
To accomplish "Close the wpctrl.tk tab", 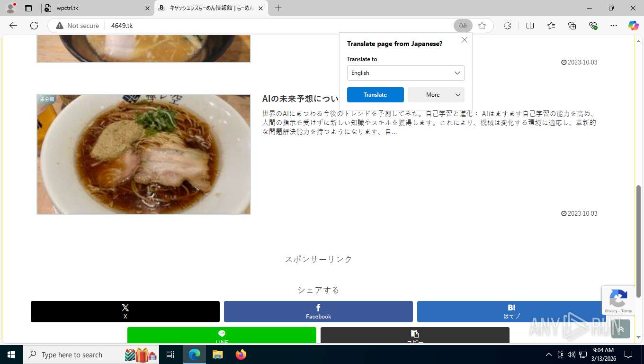I will (147, 8).
